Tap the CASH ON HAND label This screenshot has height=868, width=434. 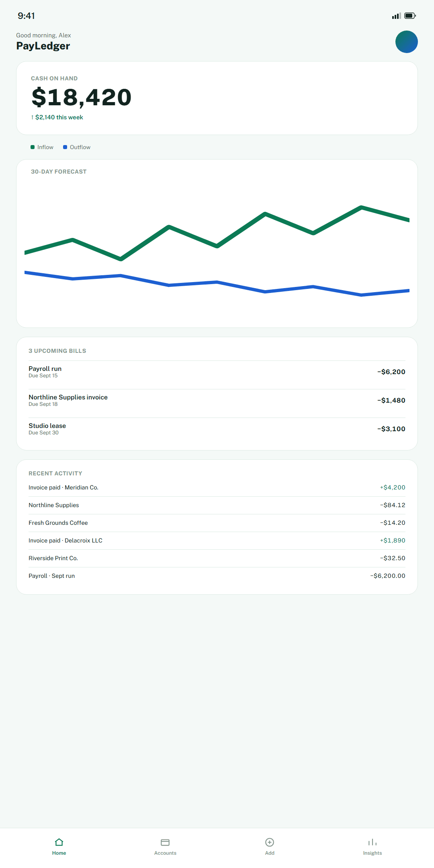[x=54, y=78]
